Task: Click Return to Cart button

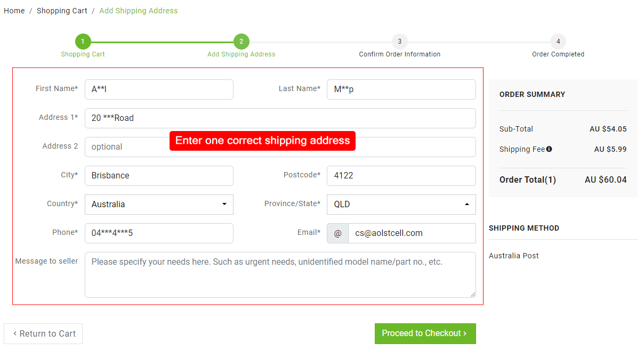Action: (43, 333)
